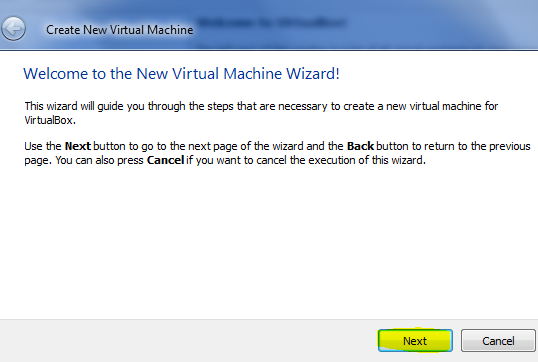Select the word 'Welcome' in the blue heading
This screenshot has height=362, width=538.
56,74
